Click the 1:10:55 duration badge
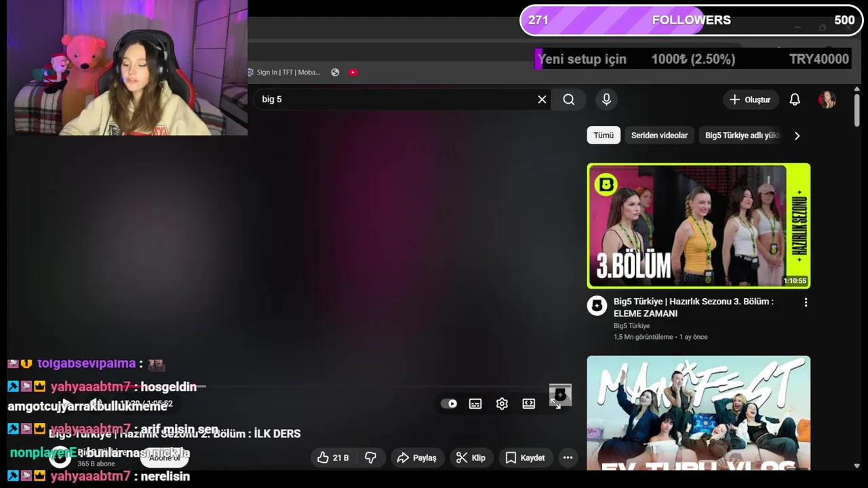The width and height of the screenshot is (868, 488). pos(795,281)
